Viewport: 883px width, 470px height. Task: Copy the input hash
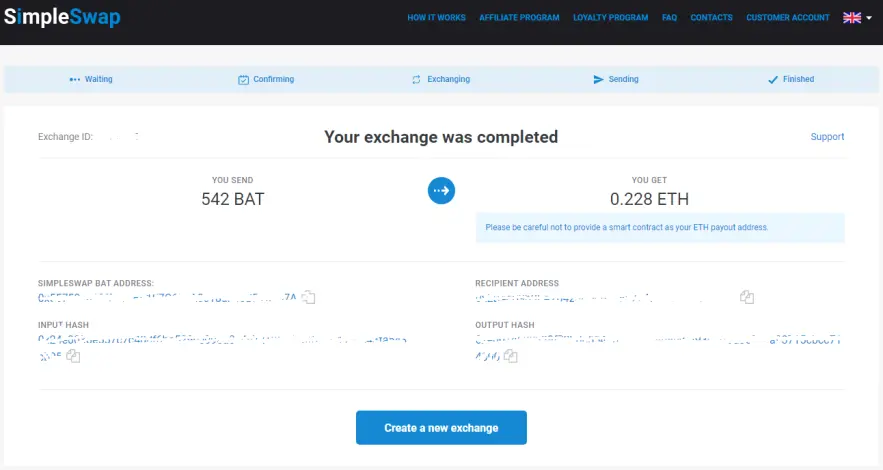[73, 356]
